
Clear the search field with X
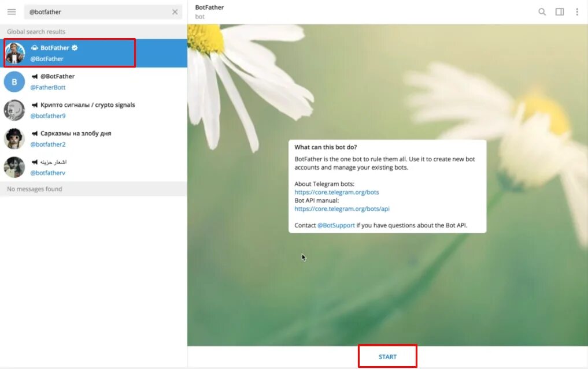(x=175, y=12)
